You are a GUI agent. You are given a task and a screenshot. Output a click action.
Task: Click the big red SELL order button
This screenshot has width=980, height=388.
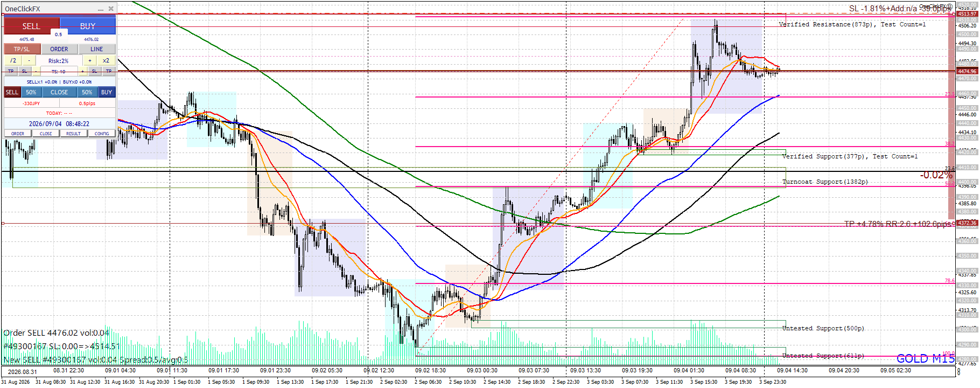(31, 26)
